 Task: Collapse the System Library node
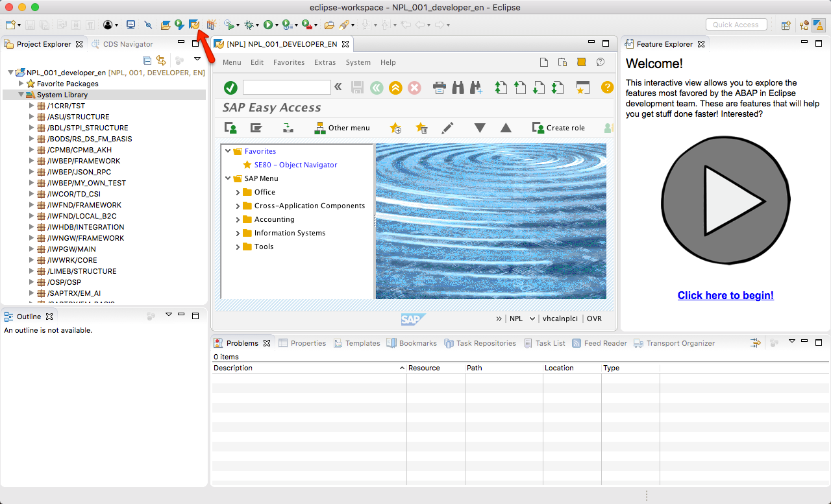point(21,95)
